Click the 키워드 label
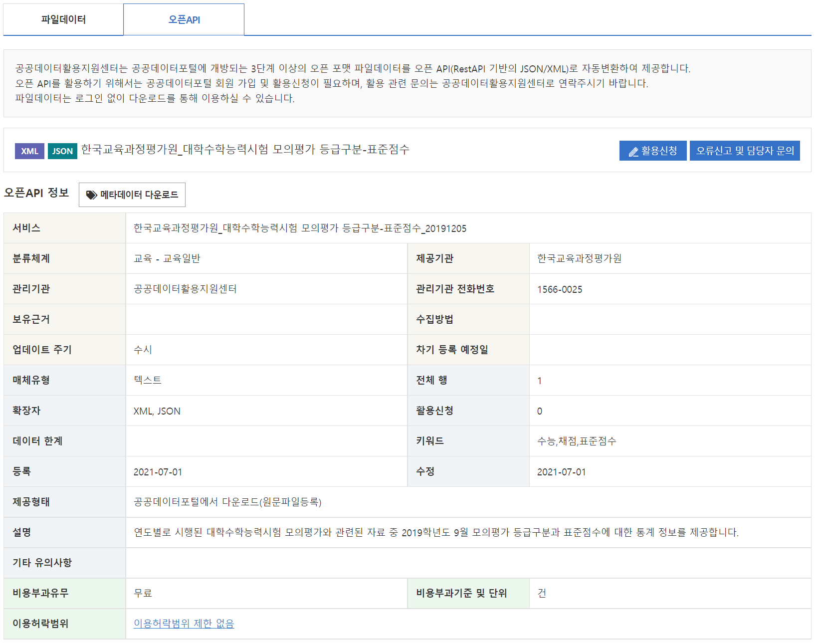The image size is (816, 644). (x=430, y=441)
